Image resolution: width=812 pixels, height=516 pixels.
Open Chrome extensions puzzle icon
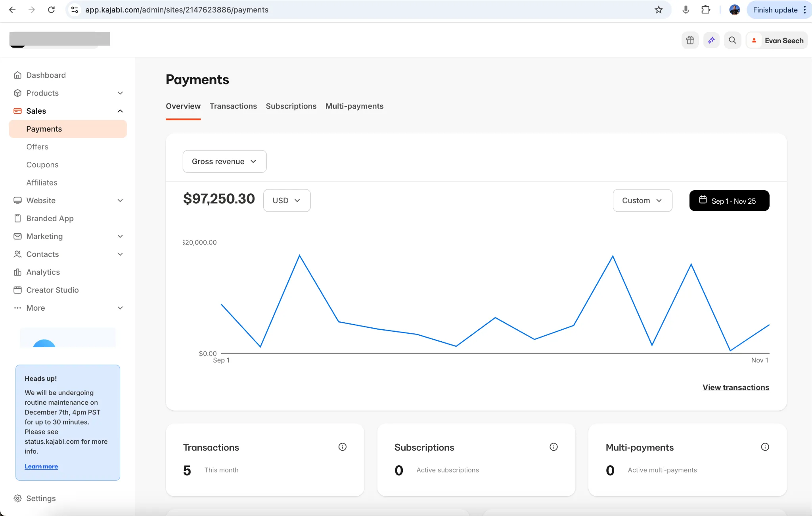pyautogui.click(x=706, y=10)
